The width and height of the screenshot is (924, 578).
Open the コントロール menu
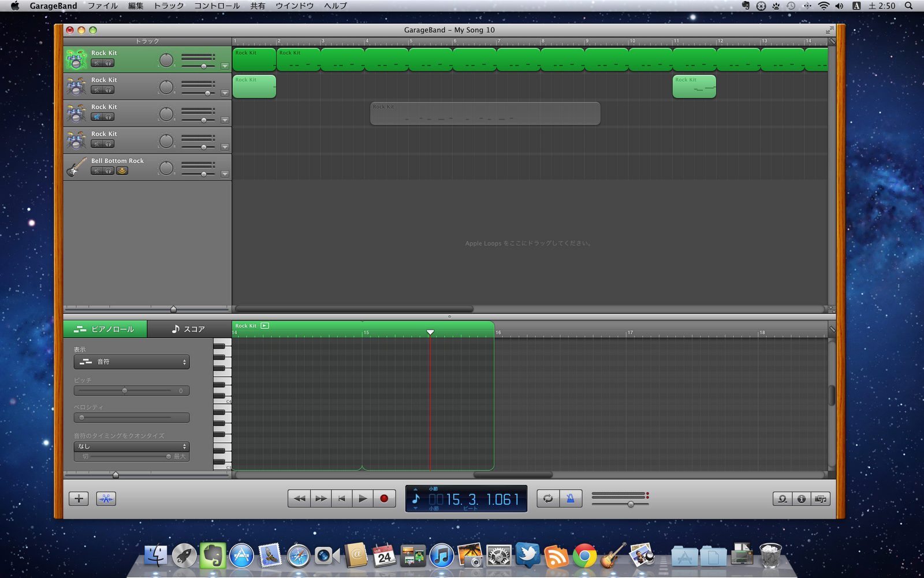click(217, 6)
